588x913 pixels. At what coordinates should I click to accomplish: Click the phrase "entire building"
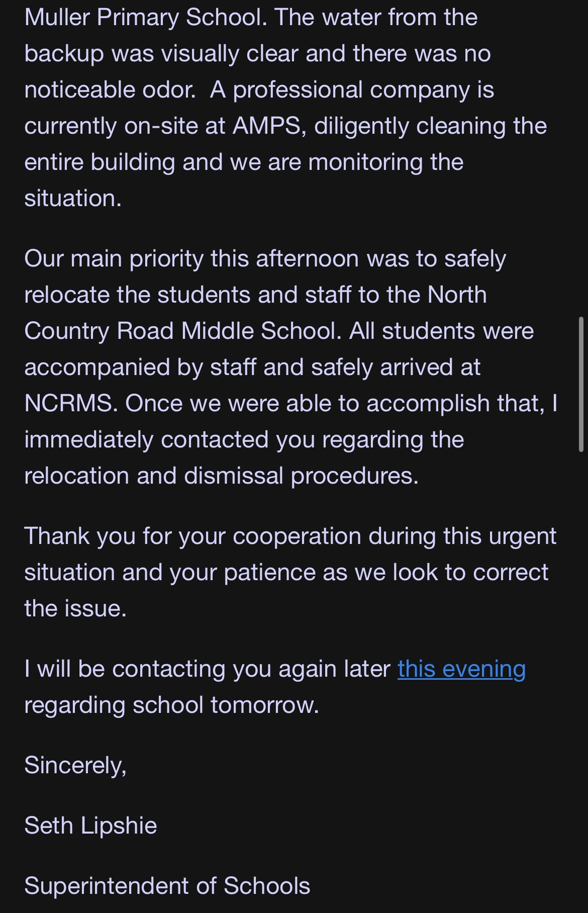[x=100, y=162]
